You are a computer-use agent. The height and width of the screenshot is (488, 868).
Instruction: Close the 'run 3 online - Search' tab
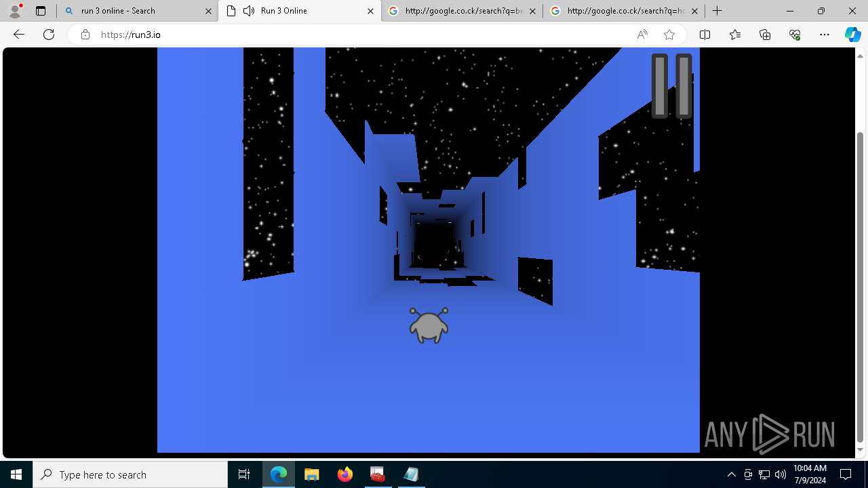point(208,11)
